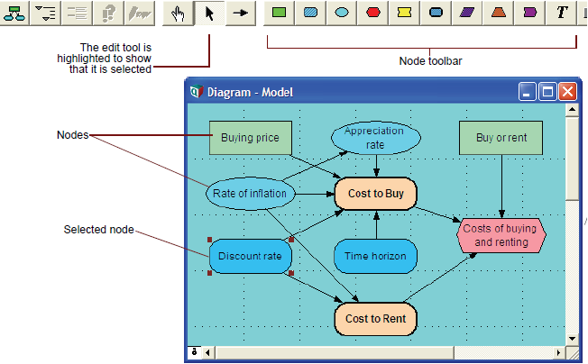This screenshot has height=364, width=588.
Task: Pick the orange trapezoid node
Action: tap(499, 14)
